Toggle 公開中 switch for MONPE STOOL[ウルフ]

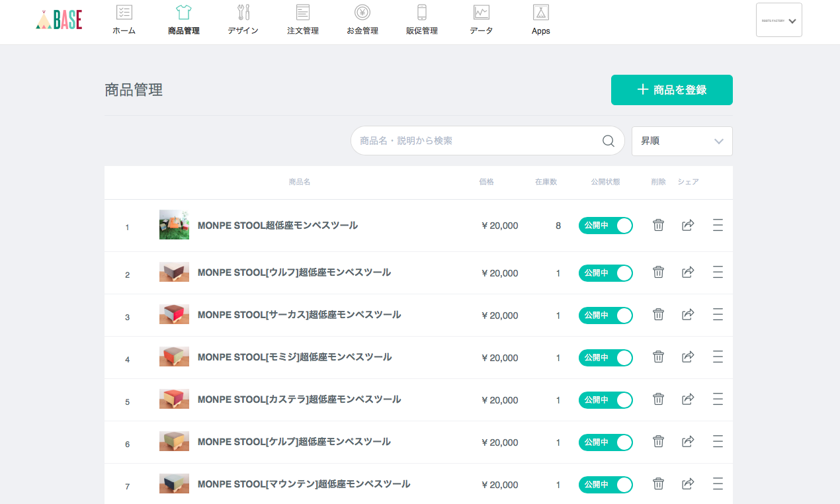pos(605,273)
